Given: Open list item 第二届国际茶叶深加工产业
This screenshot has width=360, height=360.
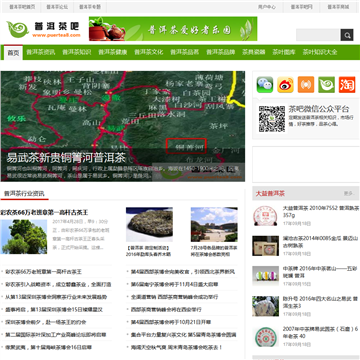Looking at the screenshot, I should click(56, 335).
